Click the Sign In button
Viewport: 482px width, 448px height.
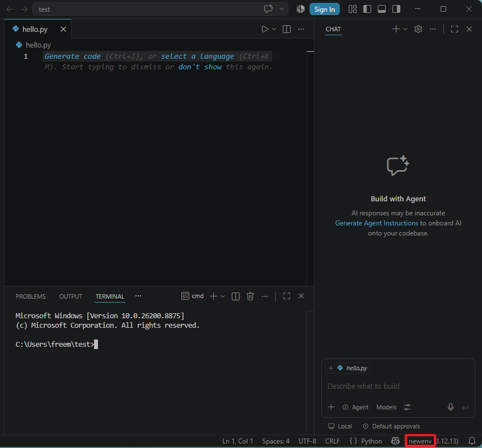pos(324,9)
